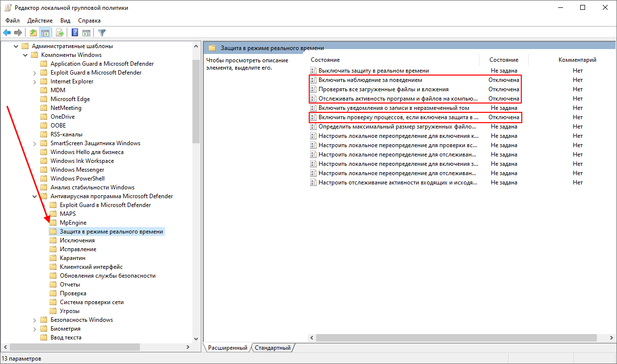Click the funnel filter icon
This screenshot has width=617, height=364.
tap(102, 33)
